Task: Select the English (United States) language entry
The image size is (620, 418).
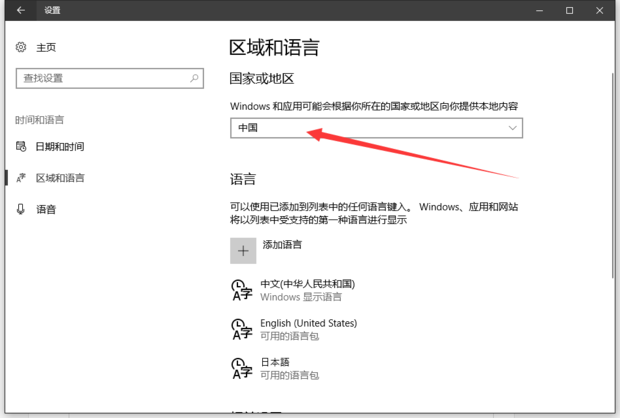Action: (x=308, y=323)
